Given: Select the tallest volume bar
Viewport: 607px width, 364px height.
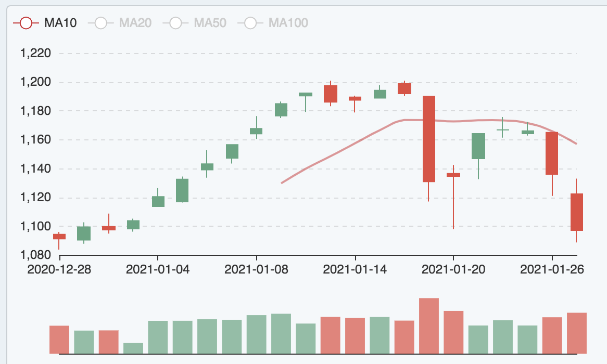Looking at the screenshot, I should click(429, 326).
